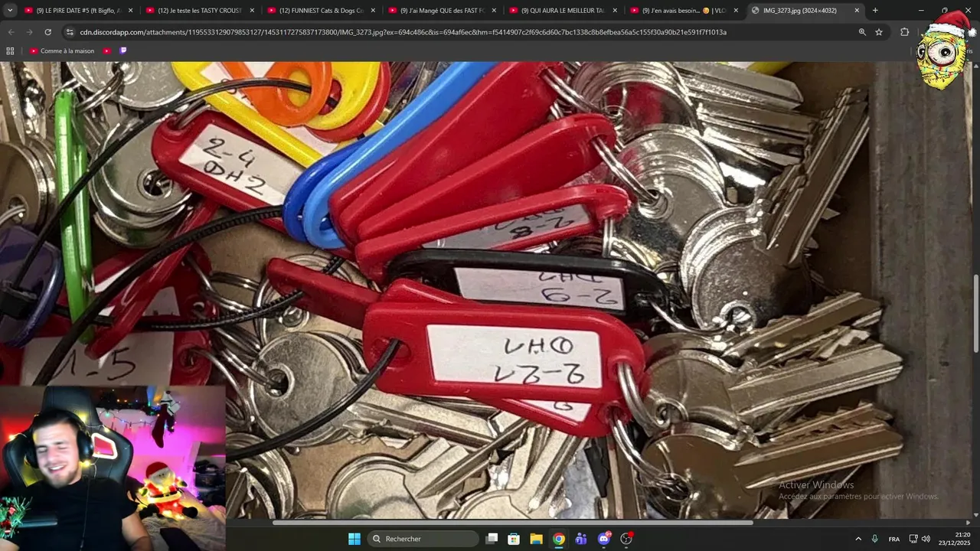Open Task View from the taskbar

(492, 539)
